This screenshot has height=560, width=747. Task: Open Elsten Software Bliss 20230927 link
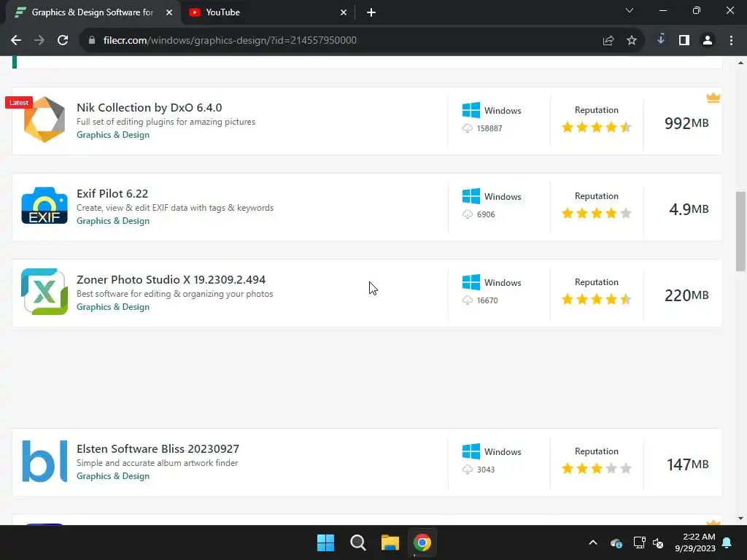tap(158, 448)
